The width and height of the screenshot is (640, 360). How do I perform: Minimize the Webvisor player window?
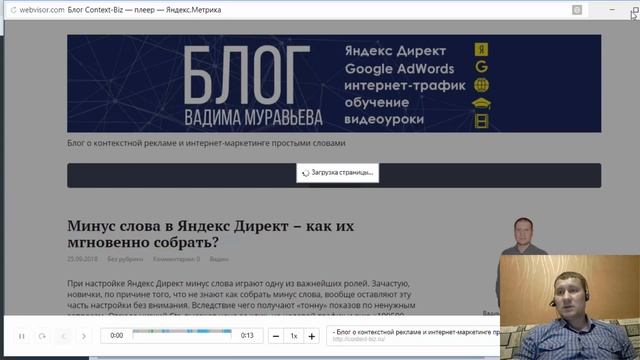(612, 9)
